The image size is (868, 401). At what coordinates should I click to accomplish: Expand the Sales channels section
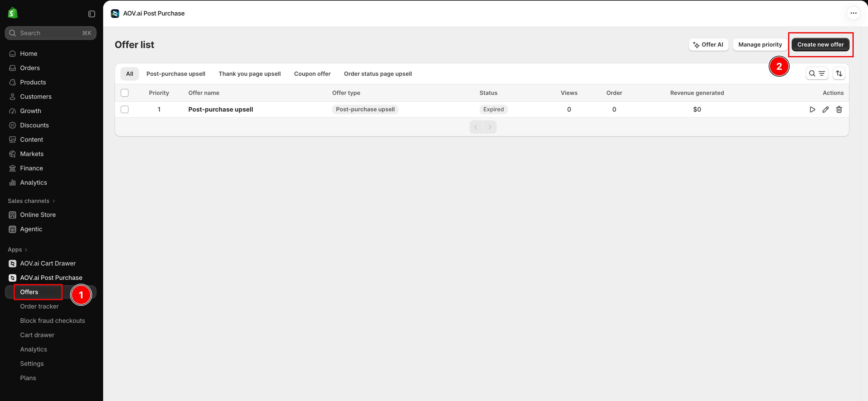tap(31, 201)
